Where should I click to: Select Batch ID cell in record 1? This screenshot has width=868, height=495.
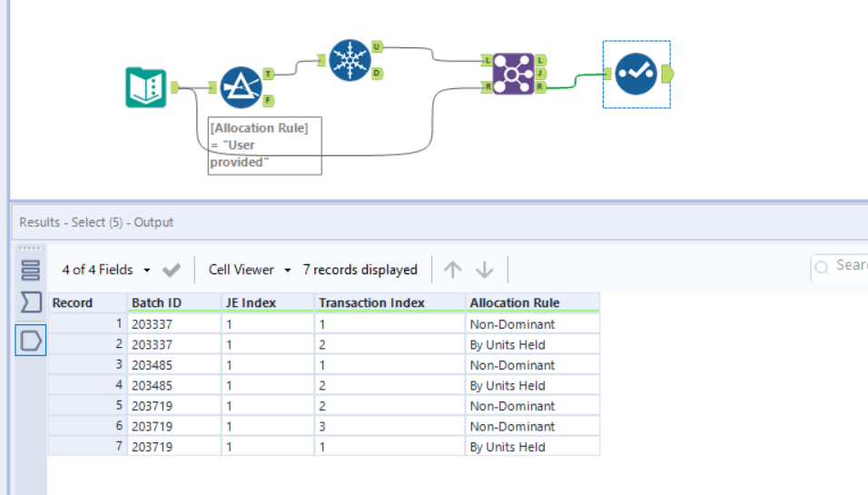173,324
